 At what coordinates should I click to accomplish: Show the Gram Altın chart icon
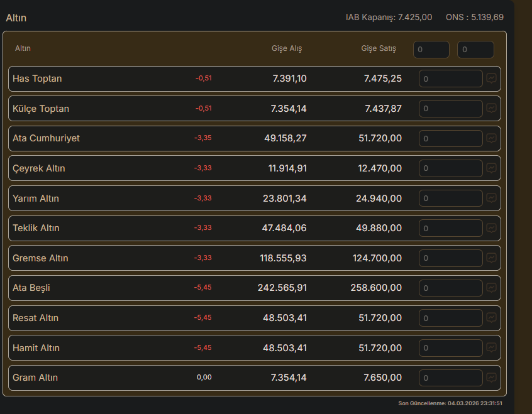coord(491,378)
